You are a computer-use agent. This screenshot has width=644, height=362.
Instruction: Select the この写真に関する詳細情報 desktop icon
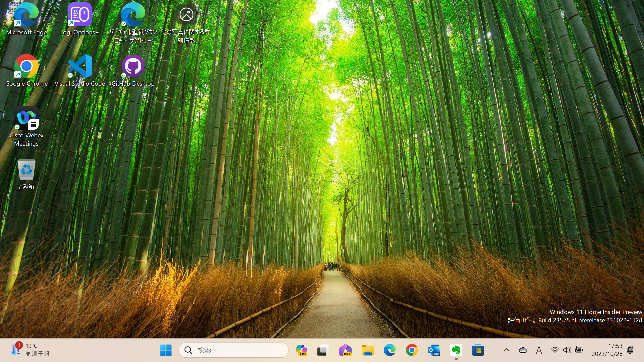(186, 23)
